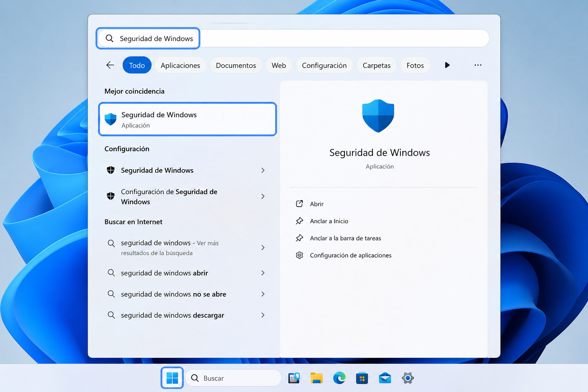The image size is (588, 392).
Task: Select suggestion 'seguridad de windows descargar'
Action: point(186,315)
